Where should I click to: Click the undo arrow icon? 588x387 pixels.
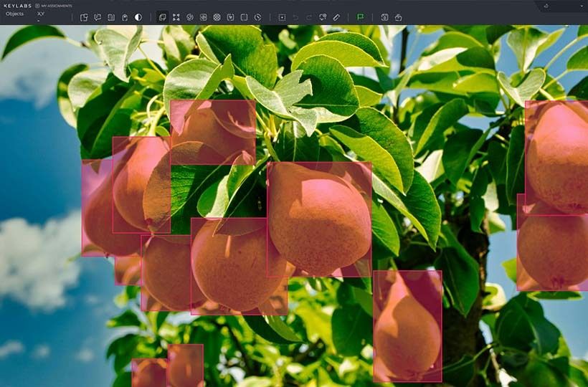tap(295, 17)
